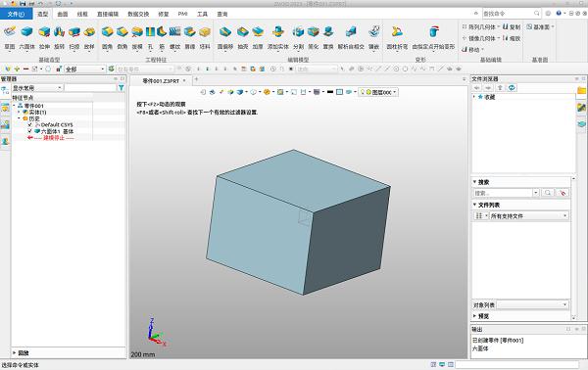This screenshot has height=370, width=588.
Task: Open the 显示常用 dropdown in the manager panel
Action: tap(37, 88)
